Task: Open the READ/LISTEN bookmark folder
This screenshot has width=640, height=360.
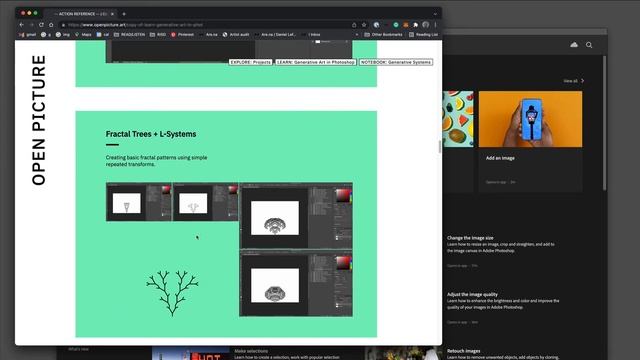Action: (129, 35)
